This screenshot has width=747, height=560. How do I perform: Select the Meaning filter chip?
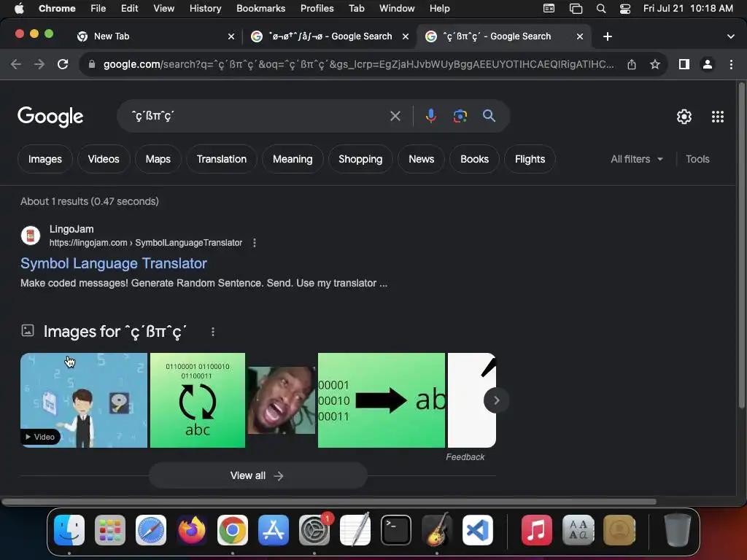[x=293, y=159]
